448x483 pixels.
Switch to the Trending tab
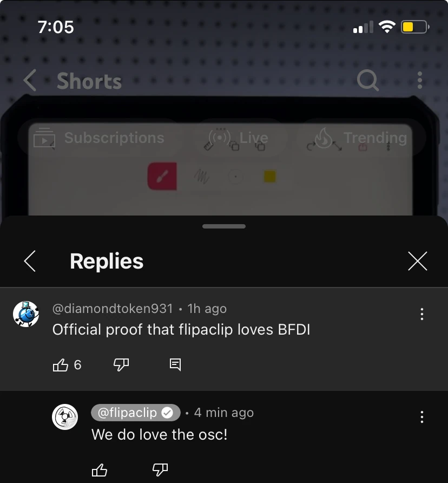pos(361,138)
